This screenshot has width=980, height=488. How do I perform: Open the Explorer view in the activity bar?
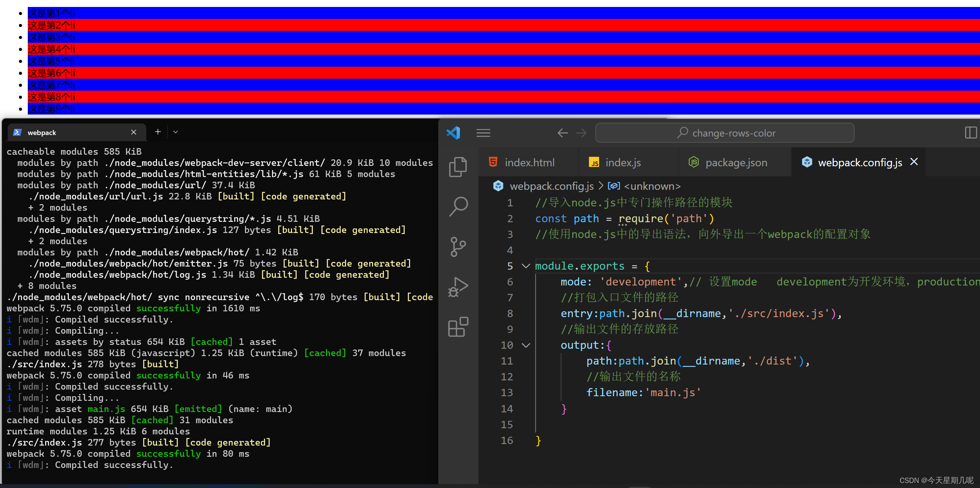(458, 167)
